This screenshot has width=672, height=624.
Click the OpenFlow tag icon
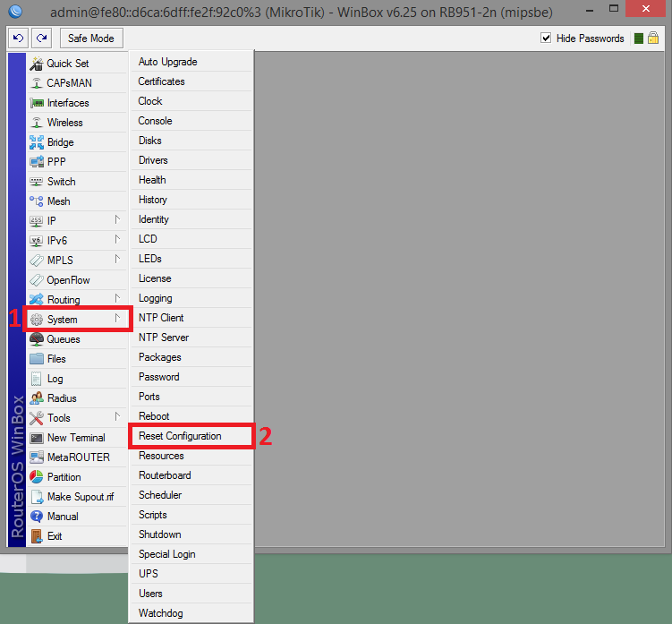coord(37,280)
